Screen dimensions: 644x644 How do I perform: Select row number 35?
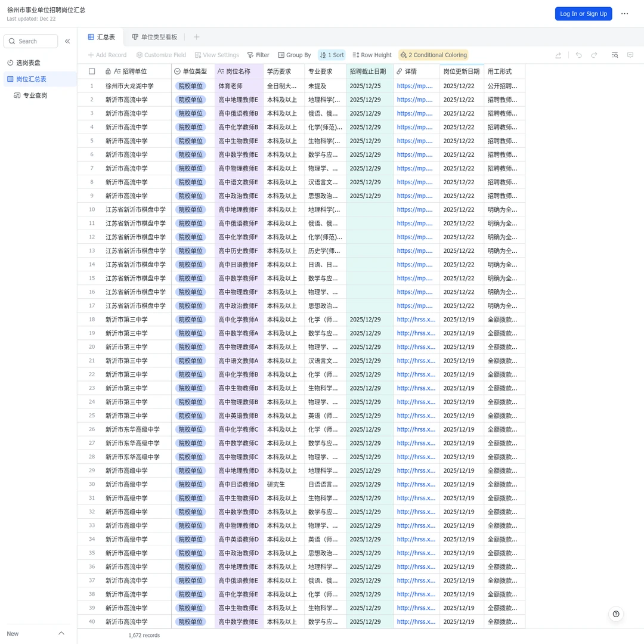[92, 553]
